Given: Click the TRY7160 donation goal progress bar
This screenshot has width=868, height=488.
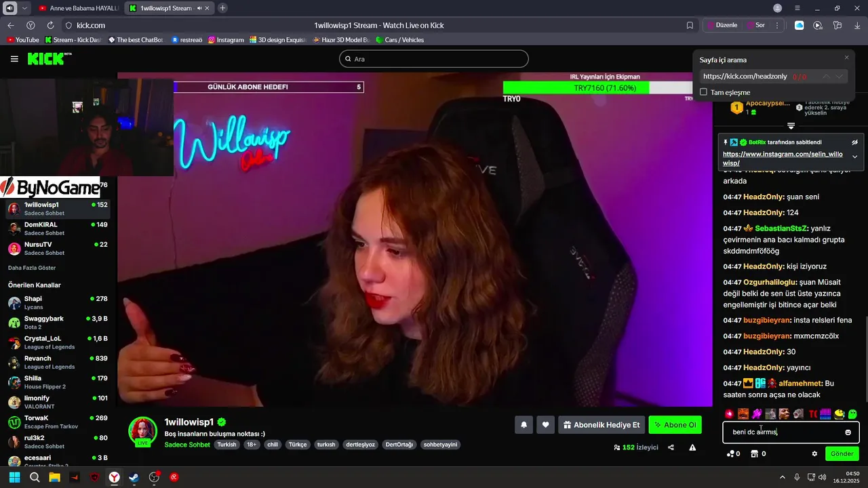Looking at the screenshot, I should tap(597, 88).
